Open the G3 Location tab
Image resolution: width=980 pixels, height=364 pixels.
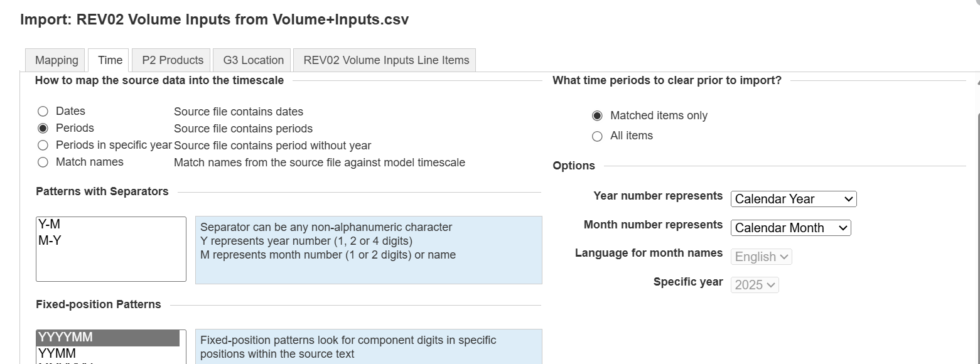(253, 60)
